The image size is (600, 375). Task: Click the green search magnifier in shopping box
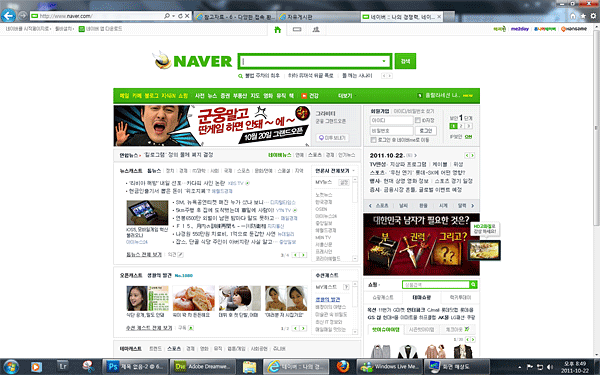point(473,284)
